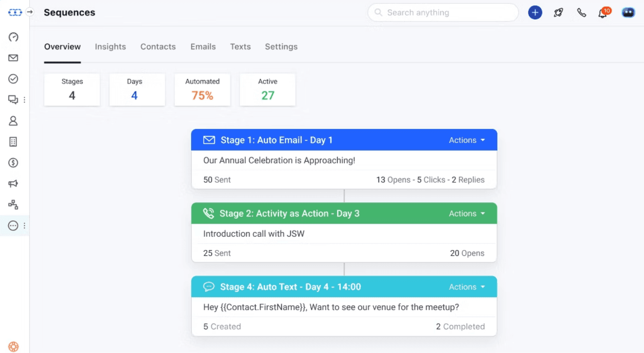Launch the rocket quick-start icon
Viewport: 644px width, 353px height.
(558, 12)
